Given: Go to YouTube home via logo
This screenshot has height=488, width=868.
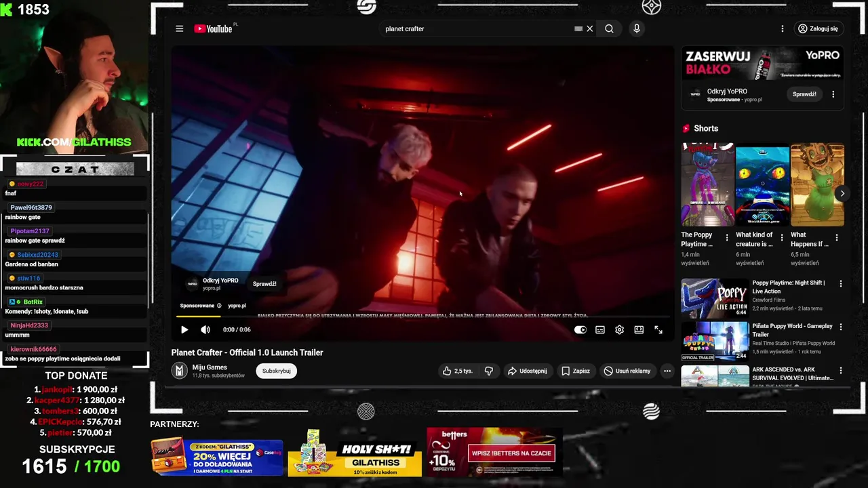Looking at the screenshot, I should click(214, 28).
